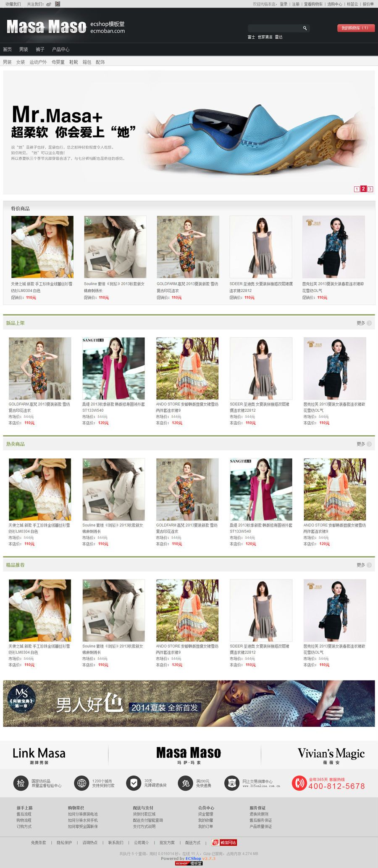The image size is (378, 868).
Task: Expand 更多 in 精品推荐 section
Action: point(364,565)
